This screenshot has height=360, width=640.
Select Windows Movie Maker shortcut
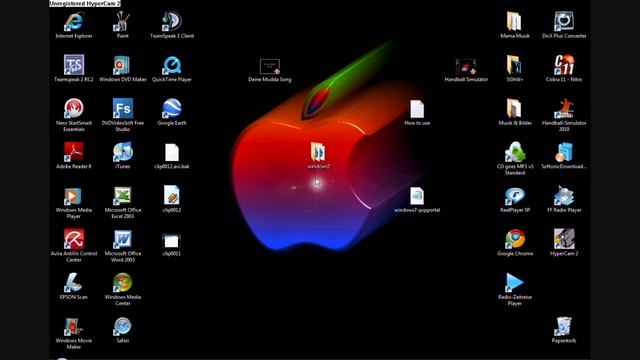(x=73, y=327)
